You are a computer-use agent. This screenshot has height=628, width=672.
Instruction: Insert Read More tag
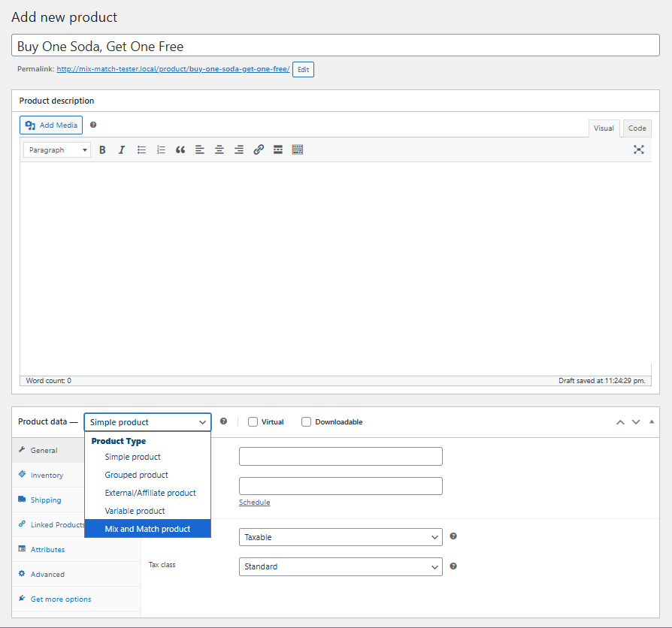277,150
